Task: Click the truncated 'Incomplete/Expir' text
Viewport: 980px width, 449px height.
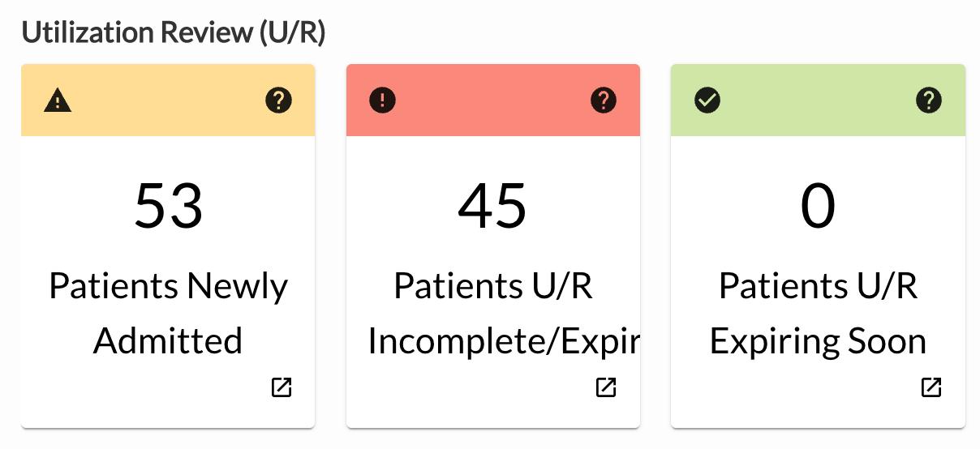Action: (503, 341)
